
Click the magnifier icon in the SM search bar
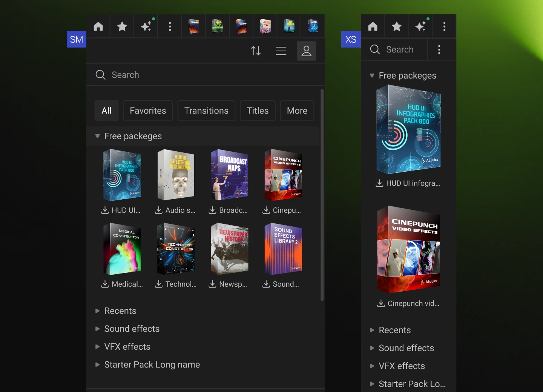point(100,75)
